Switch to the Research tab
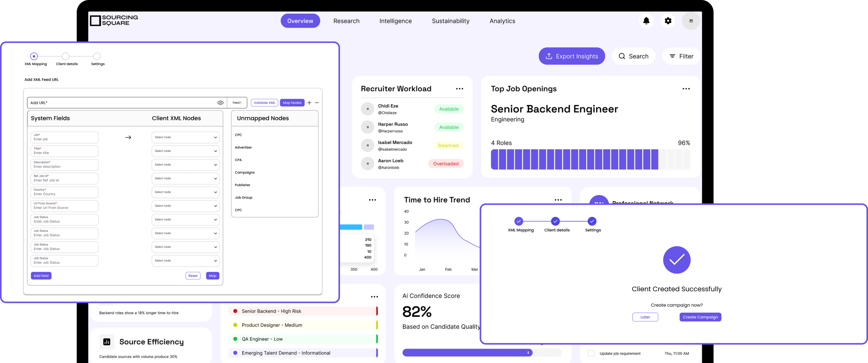Screen dimensions: 868x363 coord(346,21)
